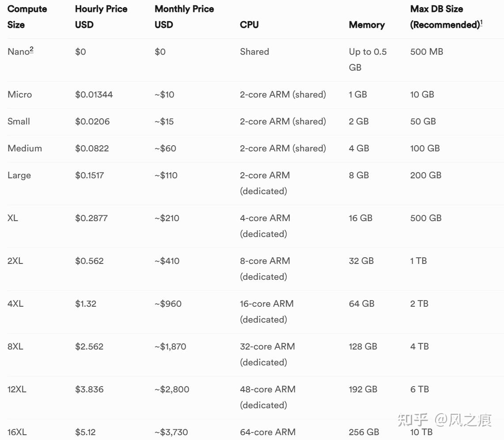Click the Monthly Price USD header

pos(184,17)
